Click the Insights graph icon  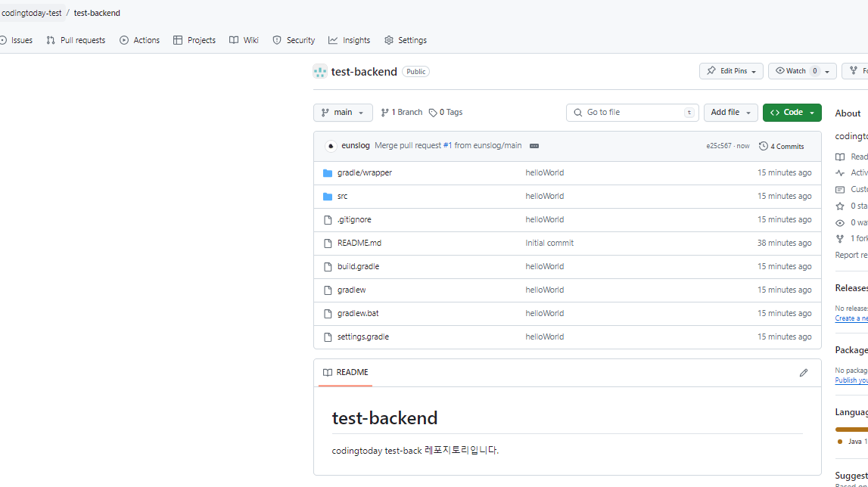333,40
